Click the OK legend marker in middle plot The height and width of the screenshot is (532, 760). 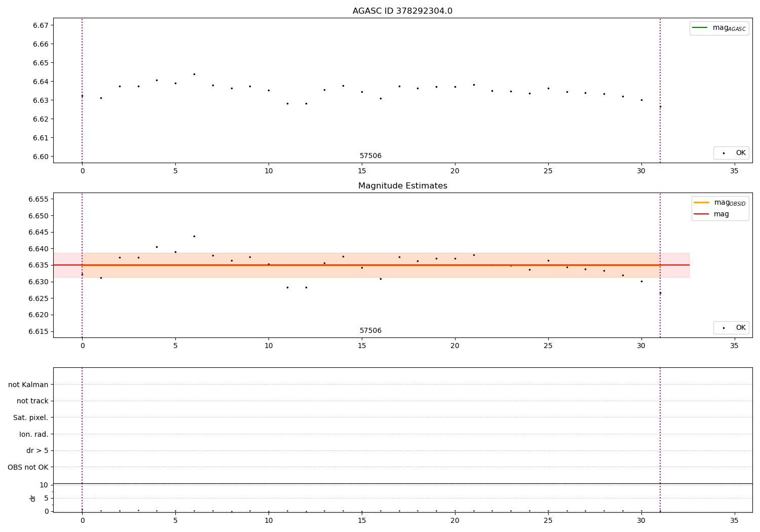724,328
